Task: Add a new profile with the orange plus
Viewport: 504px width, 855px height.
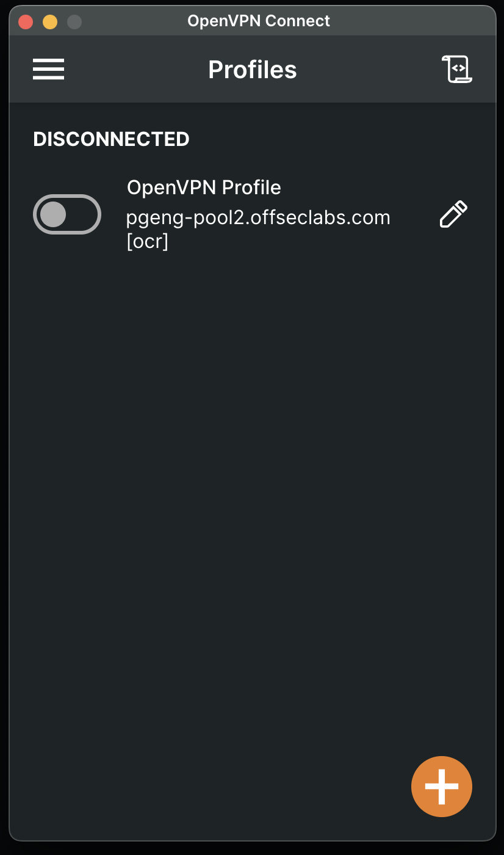Action: (442, 787)
